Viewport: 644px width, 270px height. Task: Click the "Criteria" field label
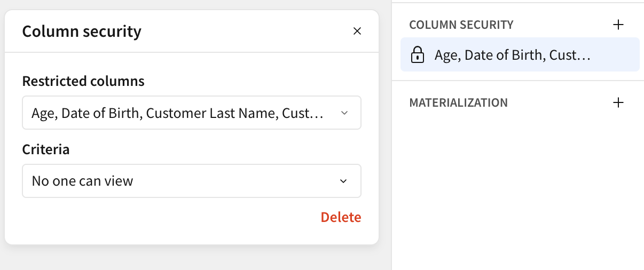coord(46,149)
